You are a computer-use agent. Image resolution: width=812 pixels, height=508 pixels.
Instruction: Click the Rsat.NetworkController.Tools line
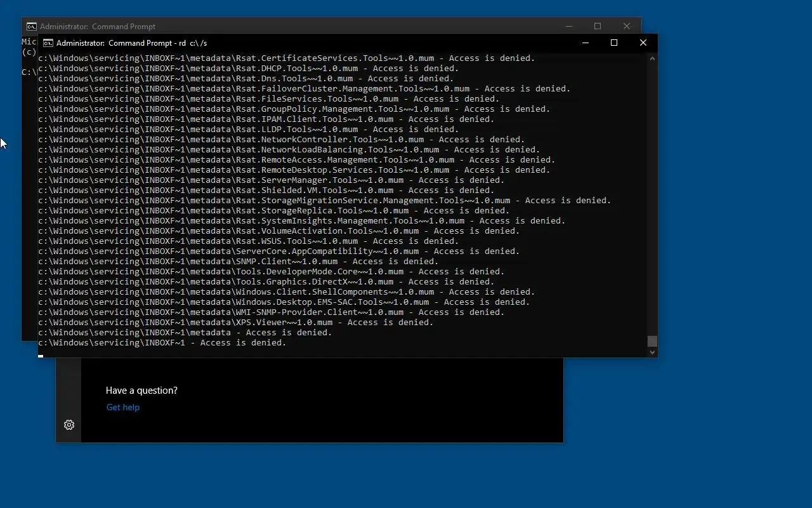point(282,140)
